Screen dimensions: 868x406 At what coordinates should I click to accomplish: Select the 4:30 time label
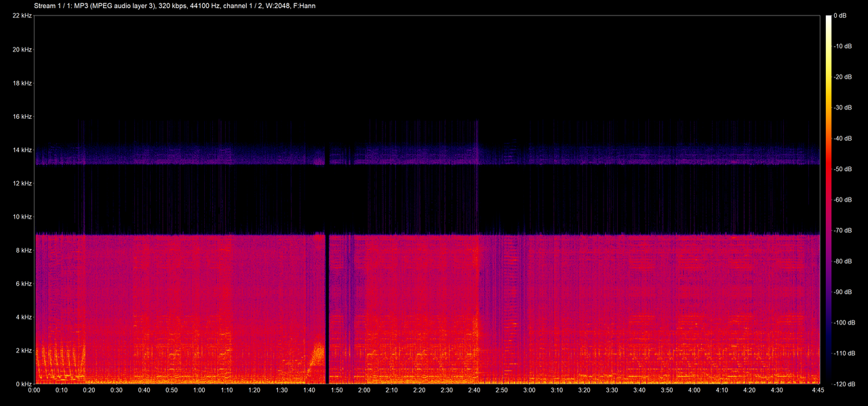(x=777, y=391)
